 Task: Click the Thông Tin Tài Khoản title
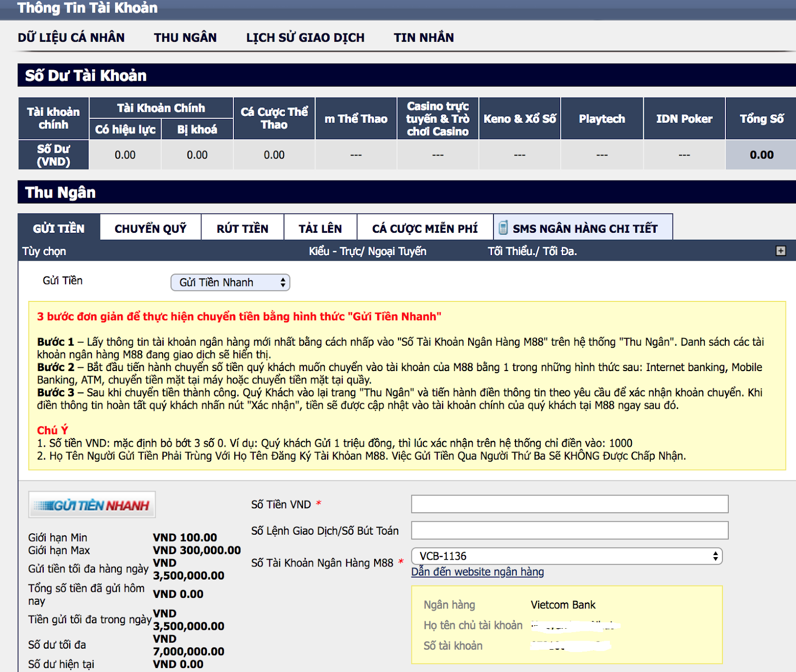pyautogui.click(x=88, y=8)
